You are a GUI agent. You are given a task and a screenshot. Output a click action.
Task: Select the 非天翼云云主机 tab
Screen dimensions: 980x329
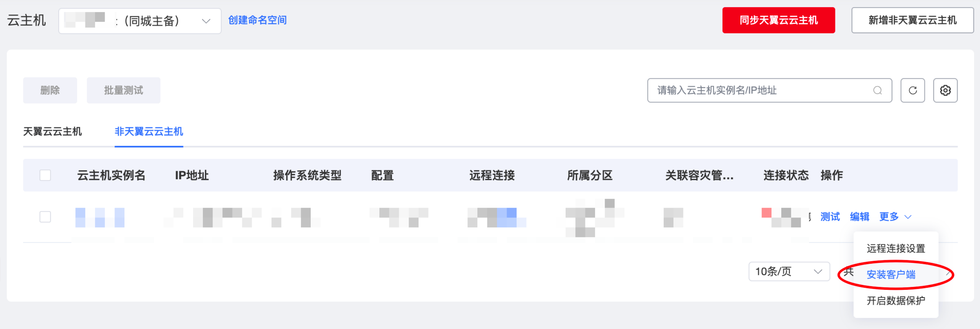(x=149, y=131)
